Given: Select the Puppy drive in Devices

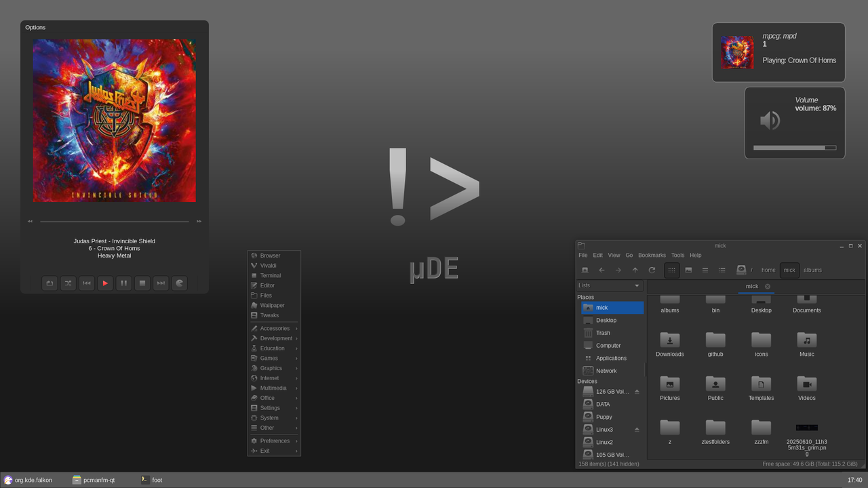Looking at the screenshot, I should (x=612, y=417).
